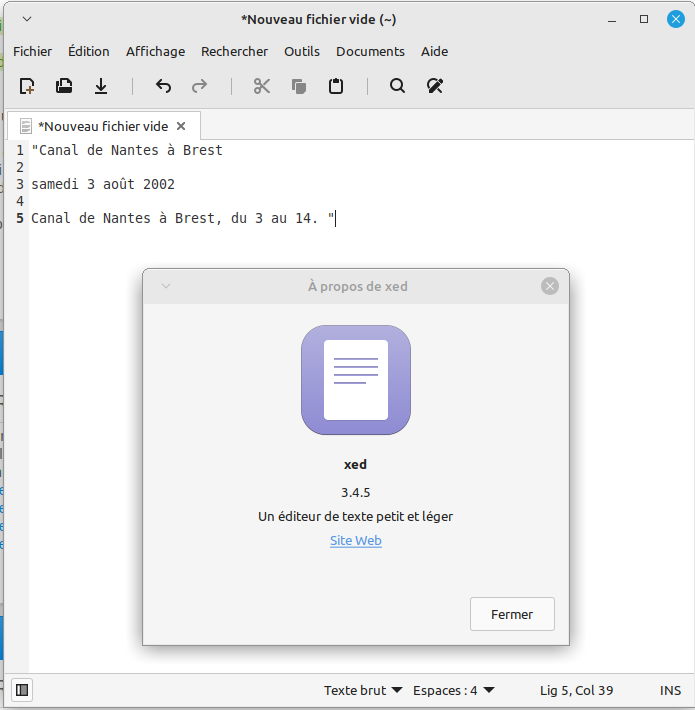Expand About dialog title bar chevron
Screen dimensions: 695x710
(x=166, y=286)
